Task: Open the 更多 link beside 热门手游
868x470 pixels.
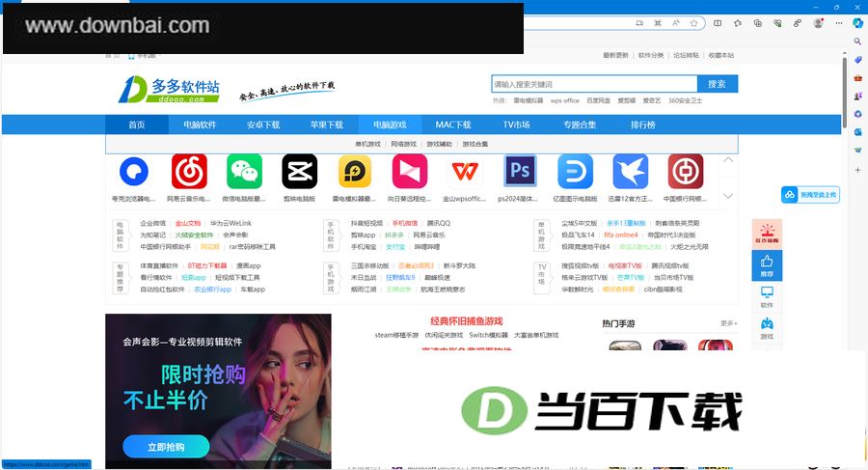Action: pyautogui.click(x=728, y=323)
